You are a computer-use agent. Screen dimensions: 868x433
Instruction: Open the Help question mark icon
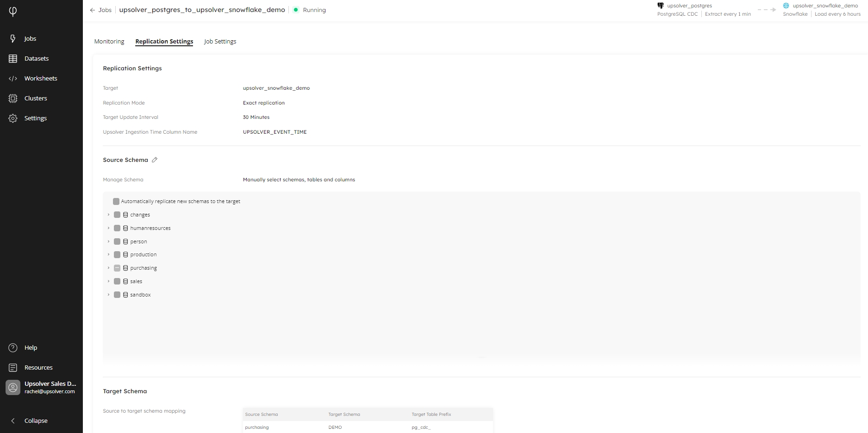pos(13,347)
